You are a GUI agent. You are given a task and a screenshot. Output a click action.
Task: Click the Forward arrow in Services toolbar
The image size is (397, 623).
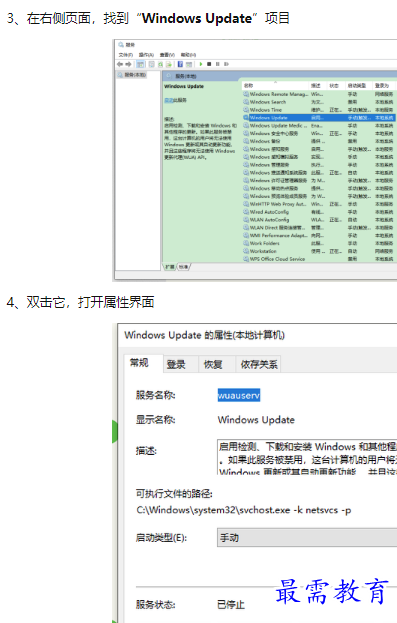point(128,64)
